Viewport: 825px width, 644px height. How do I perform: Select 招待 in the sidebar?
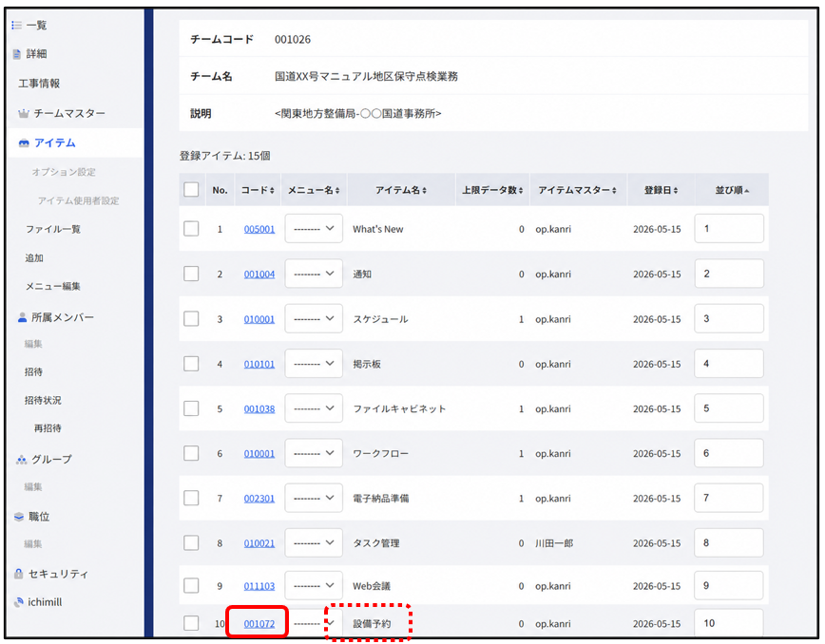[x=33, y=372]
